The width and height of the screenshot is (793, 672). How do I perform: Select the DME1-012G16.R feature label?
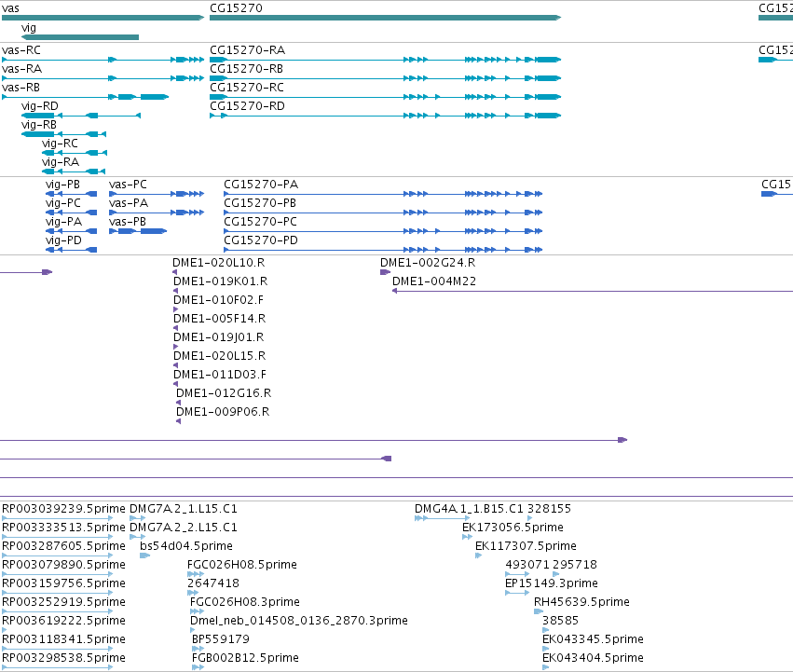224,393
